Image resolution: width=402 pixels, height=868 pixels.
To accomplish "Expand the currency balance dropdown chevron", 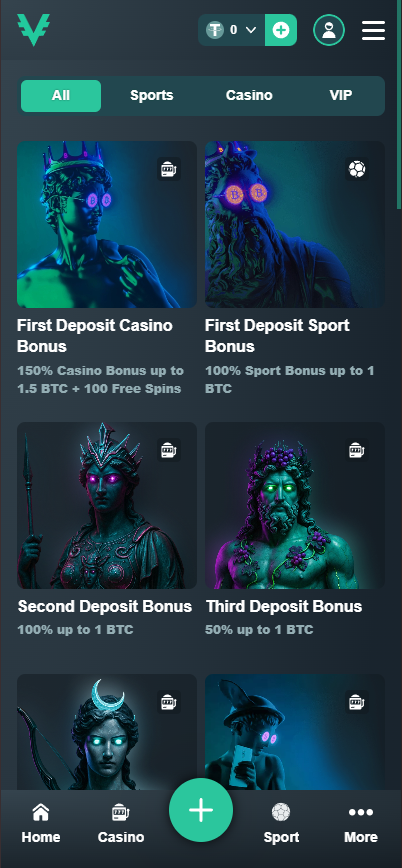I will [251, 30].
